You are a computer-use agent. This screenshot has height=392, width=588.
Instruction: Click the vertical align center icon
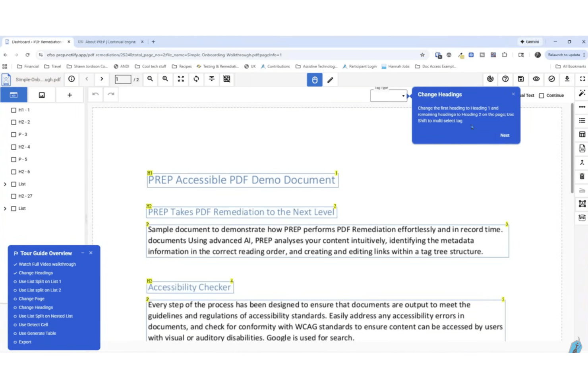click(x=212, y=79)
